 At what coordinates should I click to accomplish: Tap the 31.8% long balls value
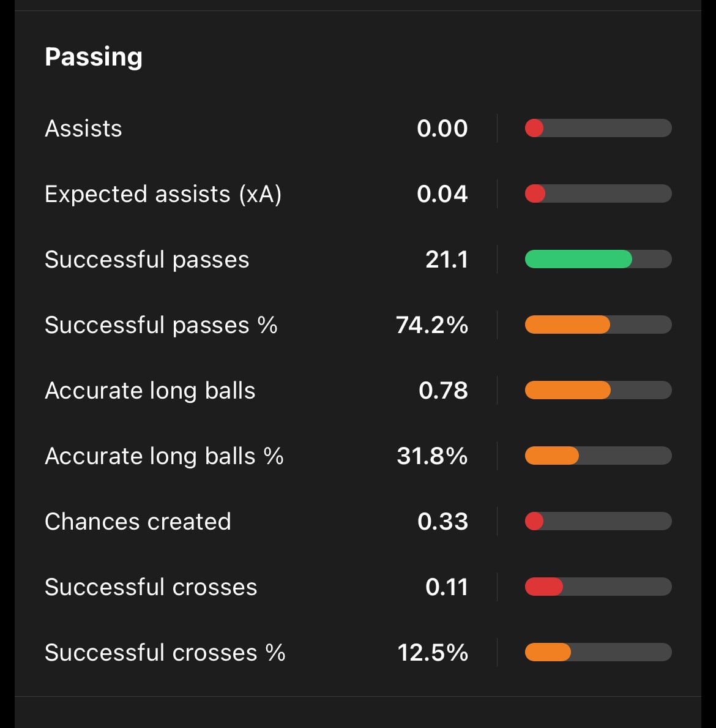coord(432,456)
